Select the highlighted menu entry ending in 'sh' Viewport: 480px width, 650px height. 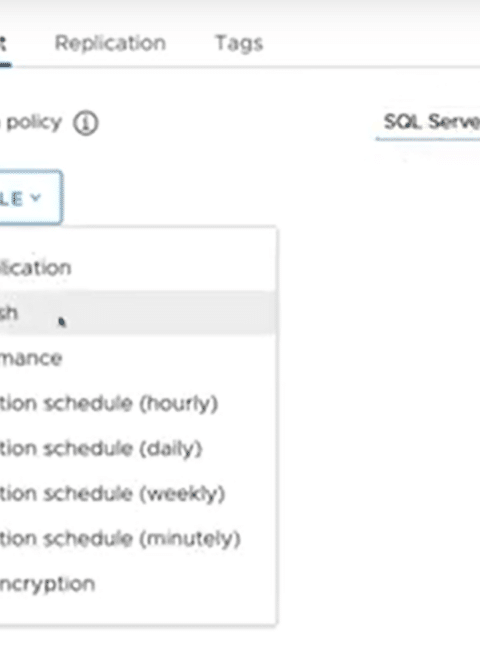pyautogui.click(x=138, y=313)
